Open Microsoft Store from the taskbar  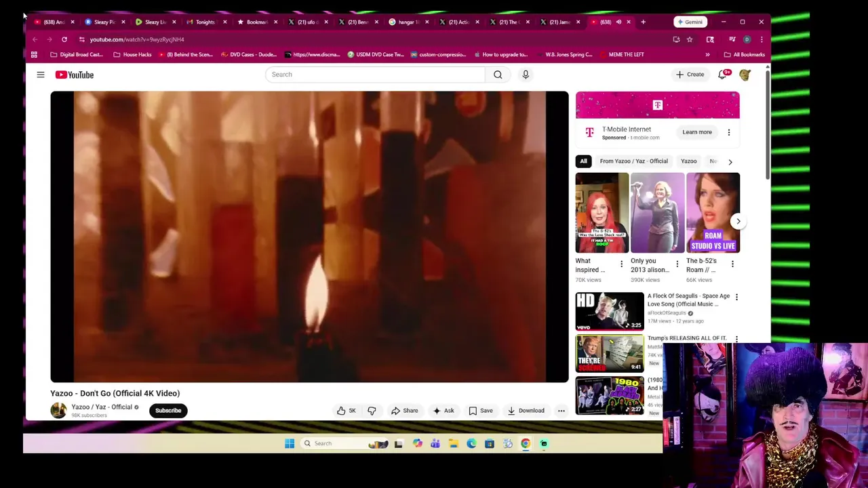pyautogui.click(x=489, y=443)
